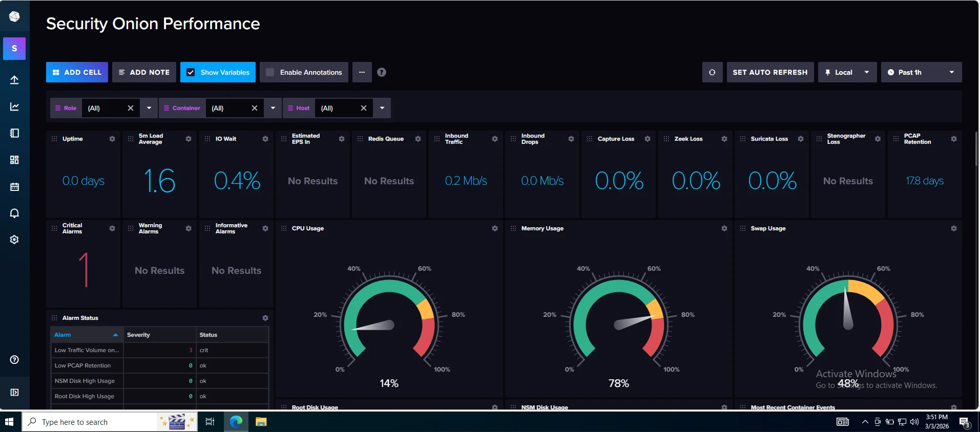
Task: Open Dashboards icon in left sidebar
Action: click(x=14, y=160)
